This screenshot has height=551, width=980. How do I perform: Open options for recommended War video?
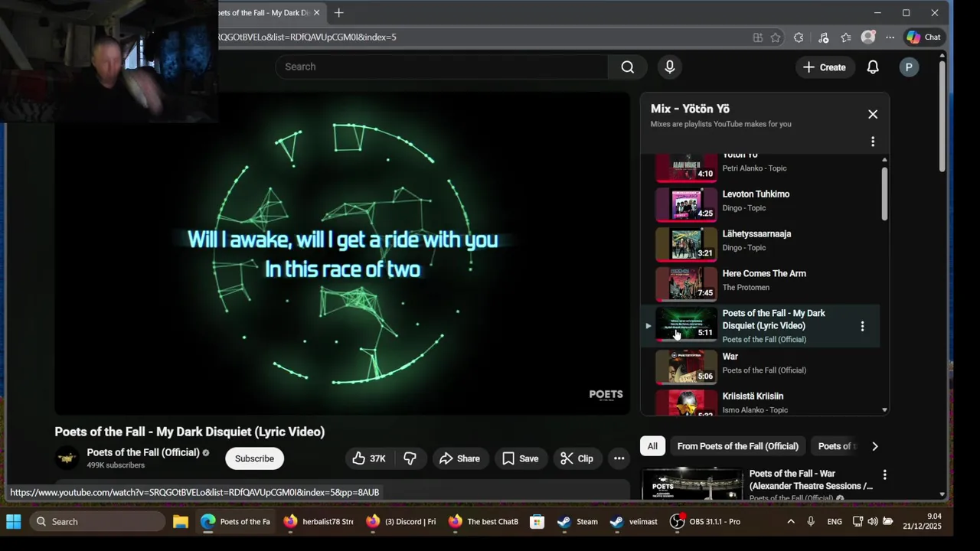click(884, 474)
